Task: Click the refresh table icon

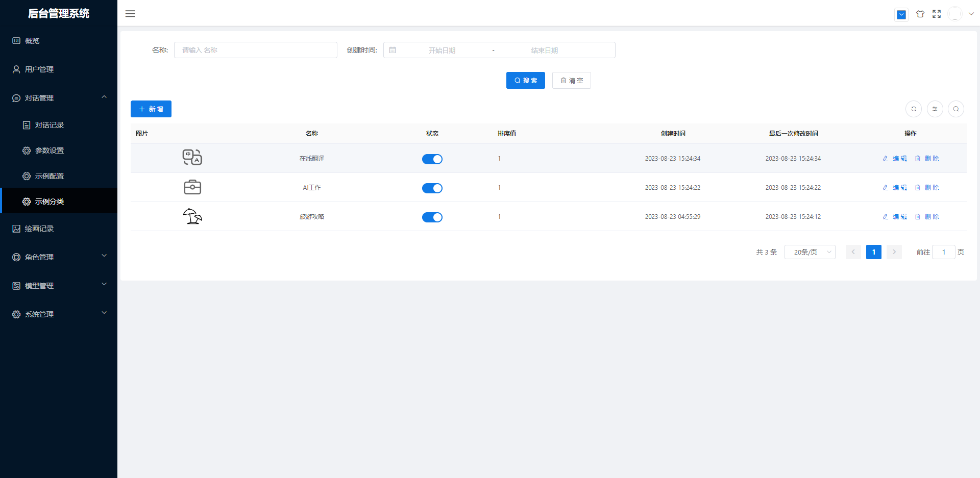Action: tap(914, 109)
